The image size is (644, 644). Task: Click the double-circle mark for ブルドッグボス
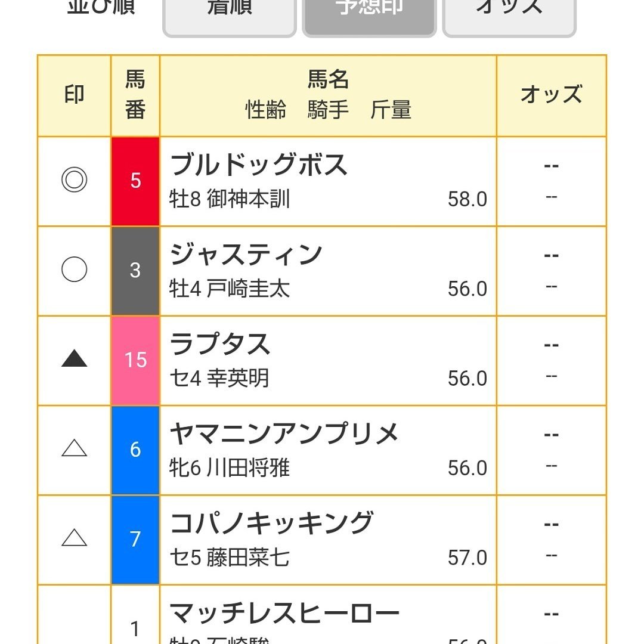coord(75,180)
